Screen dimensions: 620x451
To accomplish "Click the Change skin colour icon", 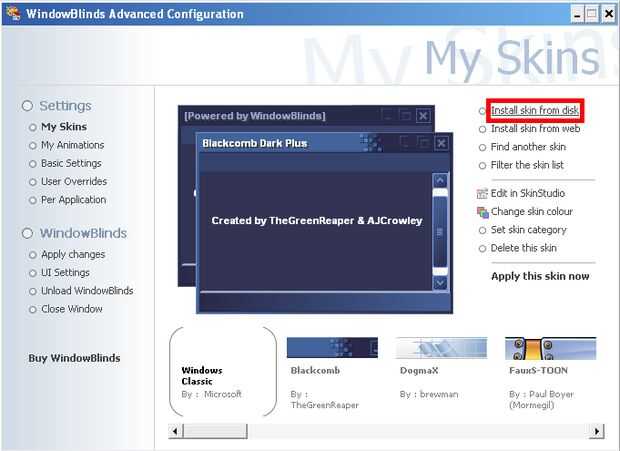I will tap(482, 212).
